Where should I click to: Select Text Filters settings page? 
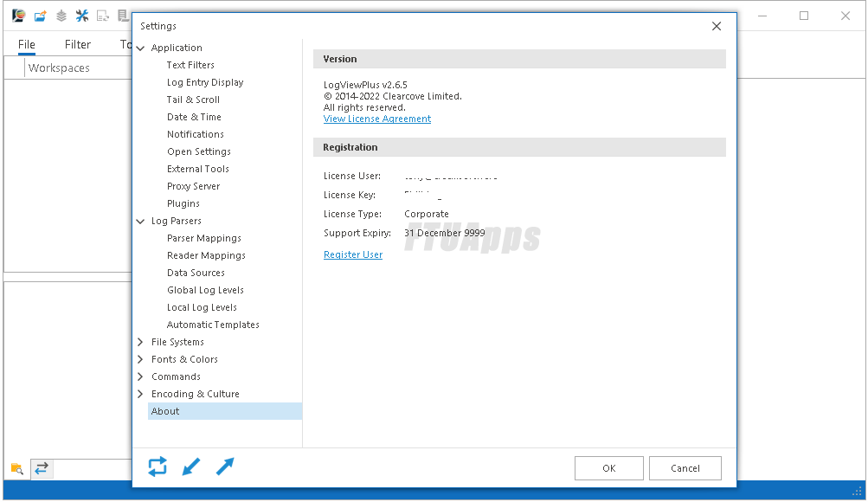[x=190, y=65]
